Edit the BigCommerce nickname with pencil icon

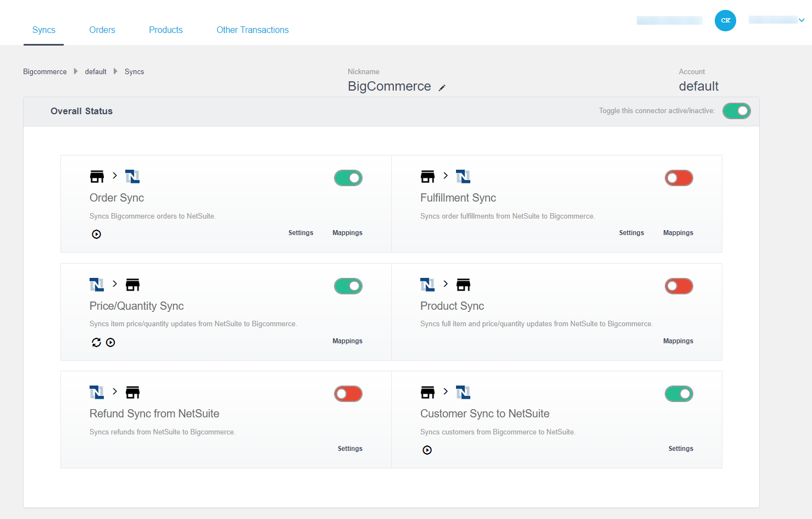click(x=442, y=87)
